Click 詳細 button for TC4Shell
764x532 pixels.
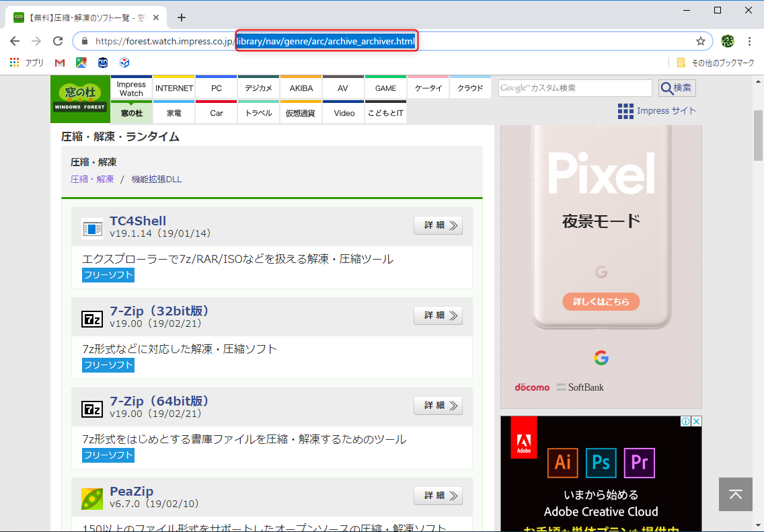pos(438,225)
